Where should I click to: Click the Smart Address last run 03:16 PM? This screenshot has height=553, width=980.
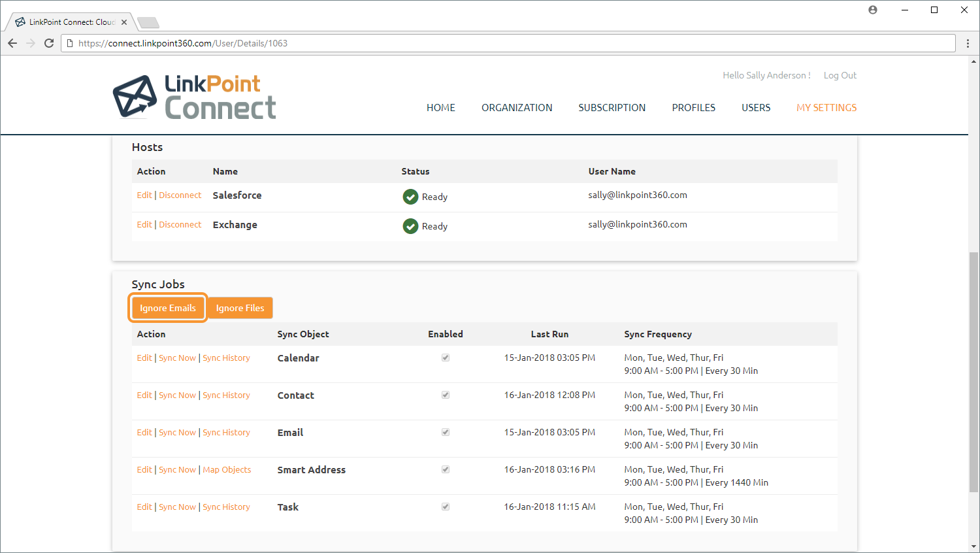[x=549, y=469]
